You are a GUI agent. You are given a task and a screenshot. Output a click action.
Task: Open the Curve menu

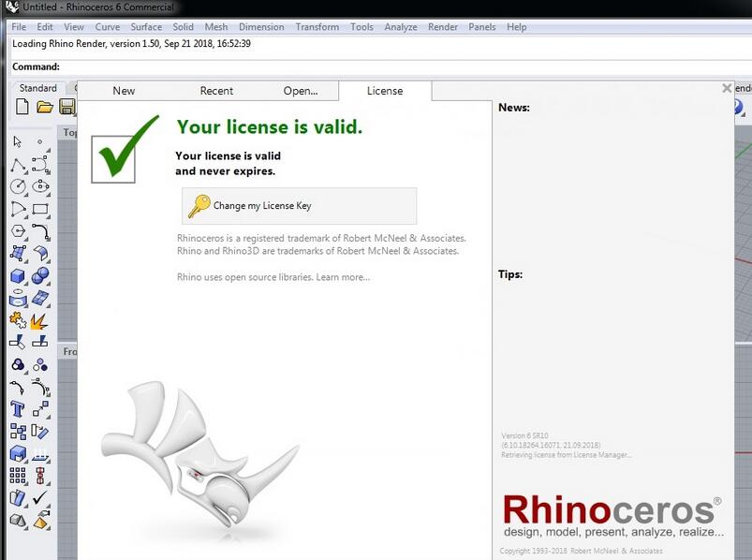click(x=108, y=27)
